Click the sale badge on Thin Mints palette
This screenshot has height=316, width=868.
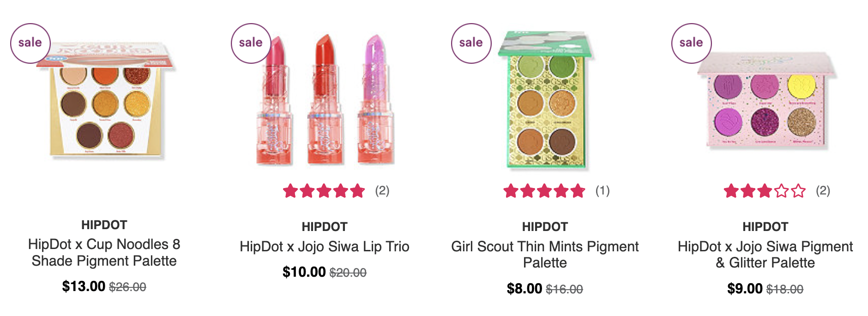click(471, 43)
